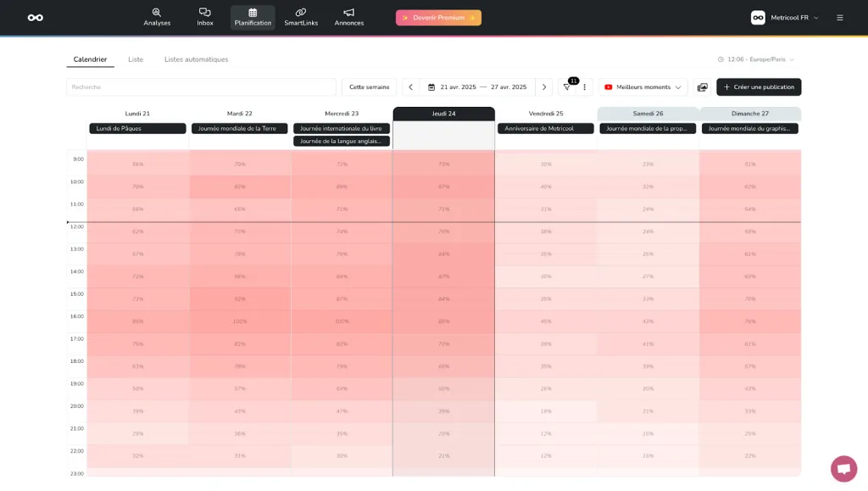Expand the Metricool FR account selector
The width and height of the screenshot is (868, 491).
(786, 18)
